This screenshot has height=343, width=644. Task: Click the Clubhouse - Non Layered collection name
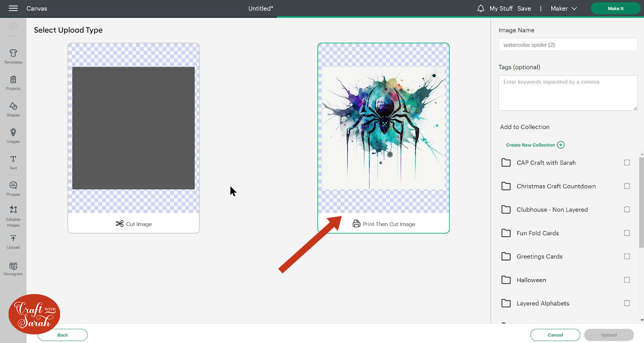pyautogui.click(x=552, y=209)
